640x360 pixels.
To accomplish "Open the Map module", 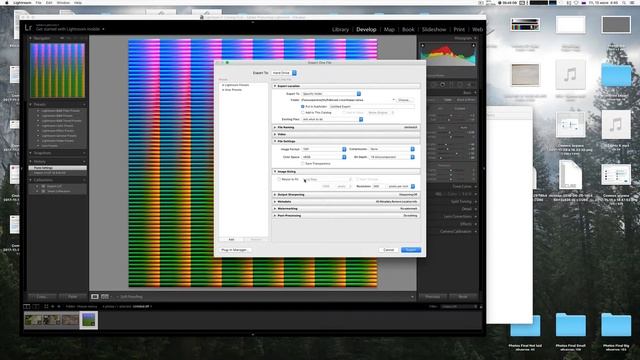I will (x=389, y=29).
